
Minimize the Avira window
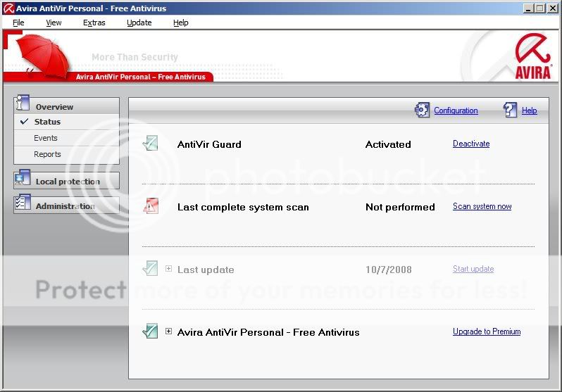pos(527,8)
